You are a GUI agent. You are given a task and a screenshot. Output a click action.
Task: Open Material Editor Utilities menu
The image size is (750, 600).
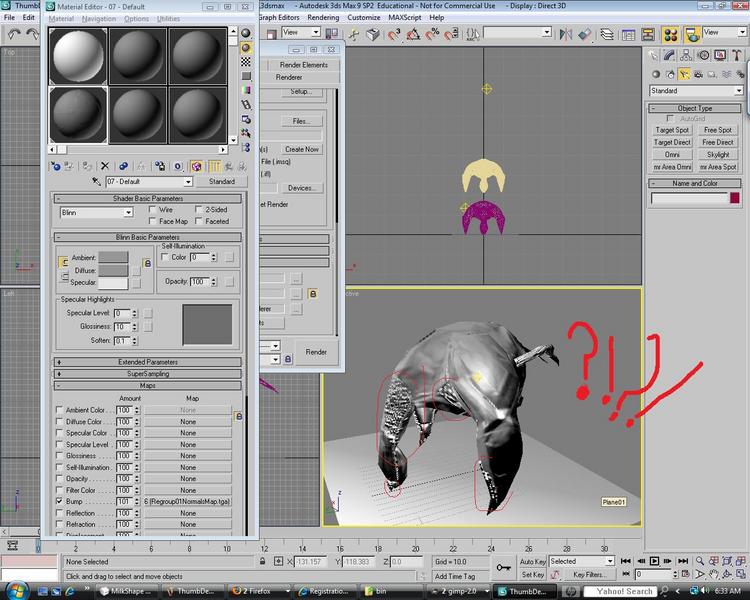(x=168, y=19)
